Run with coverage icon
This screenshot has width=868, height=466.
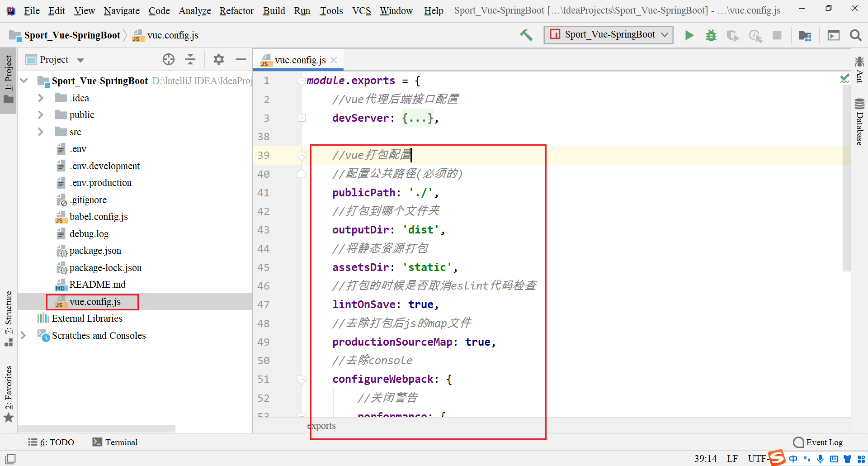point(732,35)
